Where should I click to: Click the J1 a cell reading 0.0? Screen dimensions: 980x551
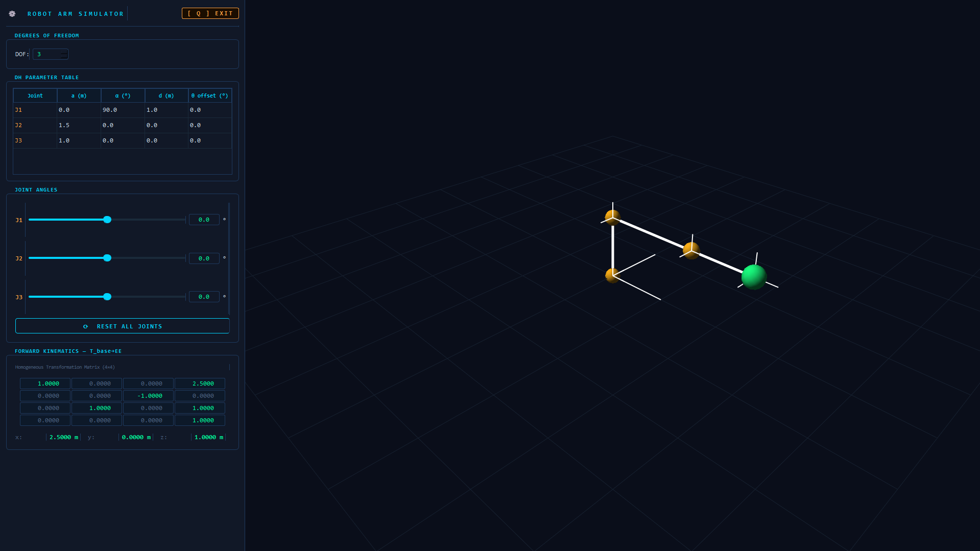tap(79, 110)
